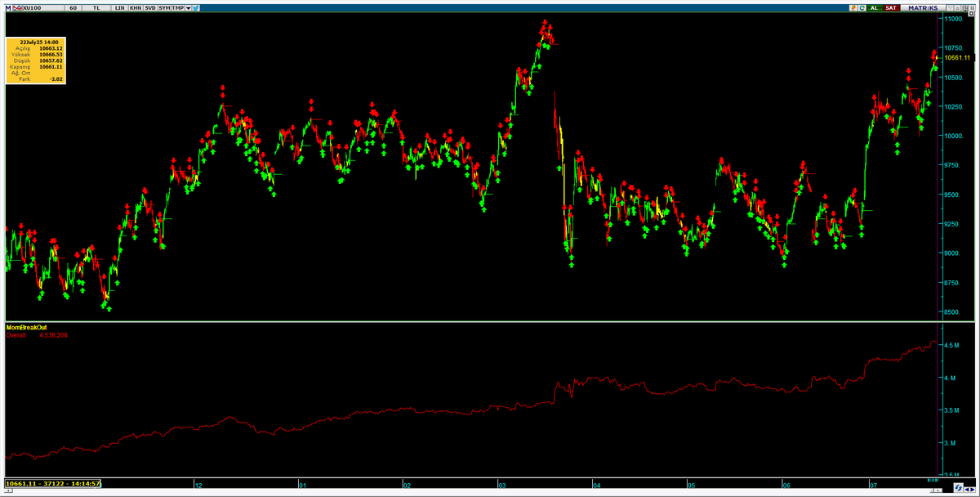Image resolution: width=980 pixels, height=497 pixels.
Task: Toggle the SYM button
Action: [164, 8]
